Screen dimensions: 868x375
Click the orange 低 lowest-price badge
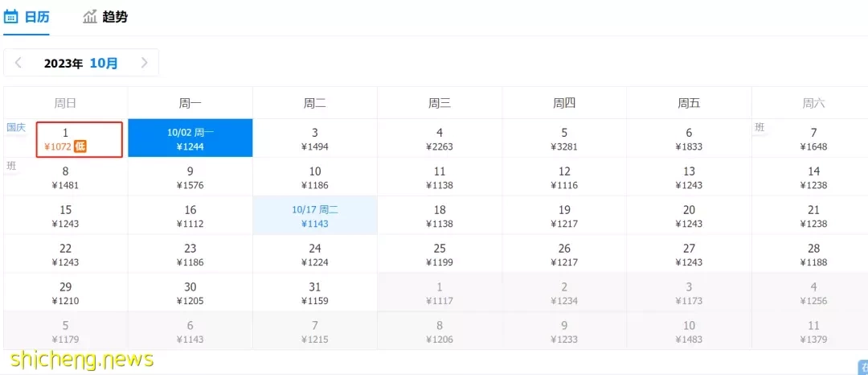click(x=80, y=146)
